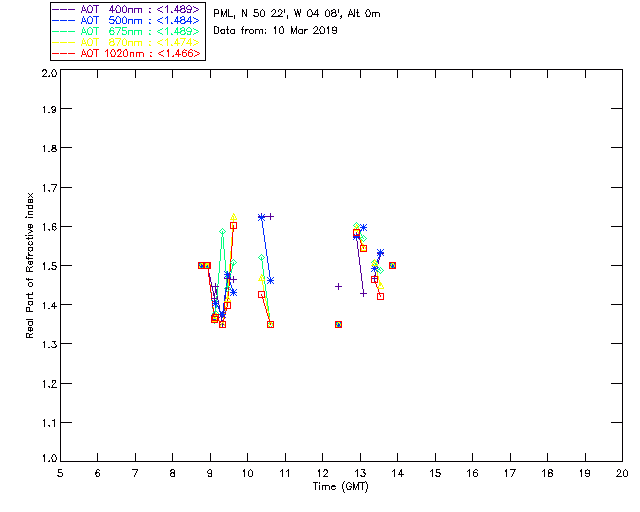Click the AOT 400nm legend entry
Image resolution: width=640 pixels, height=512 pixels.
coord(126,9)
